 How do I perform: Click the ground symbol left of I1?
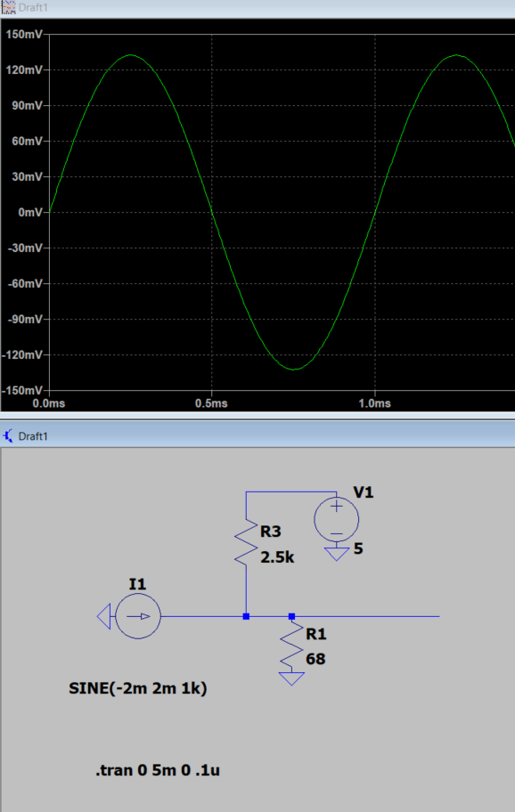coord(103,616)
